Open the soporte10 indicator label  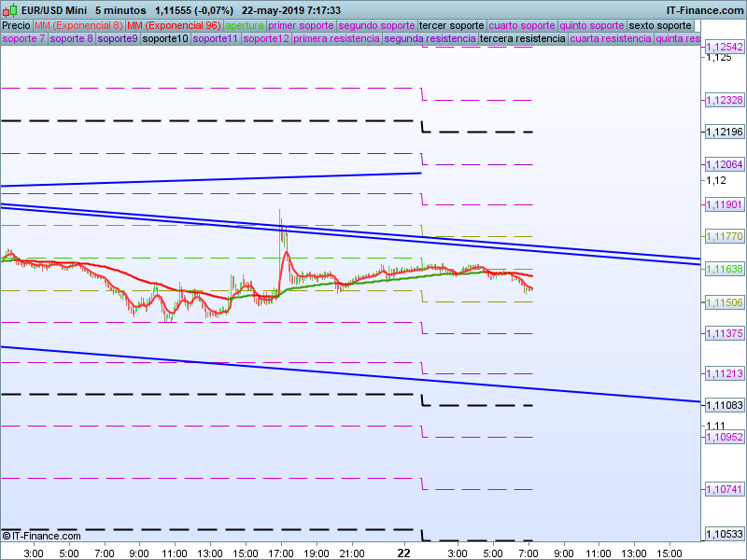pyautogui.click(x=165, y=39)
